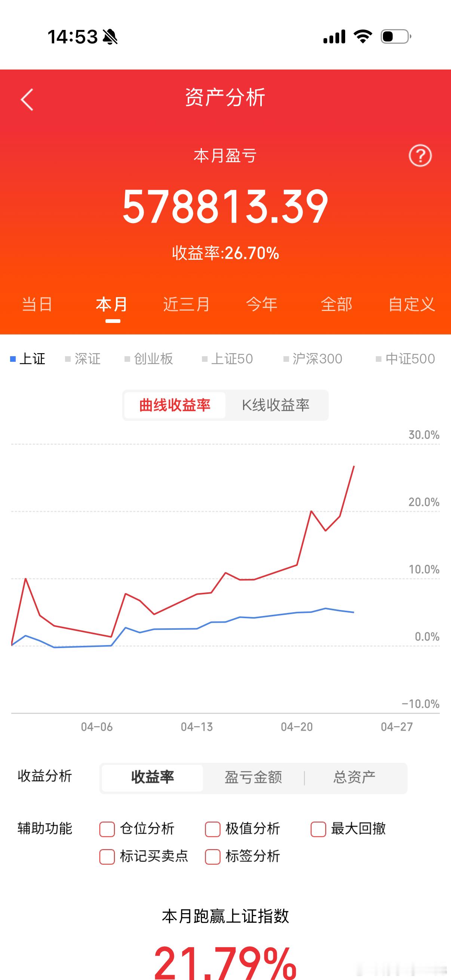The image size is (451, 980).
Task: Open the help question mark icon
Action: (420, 156)
